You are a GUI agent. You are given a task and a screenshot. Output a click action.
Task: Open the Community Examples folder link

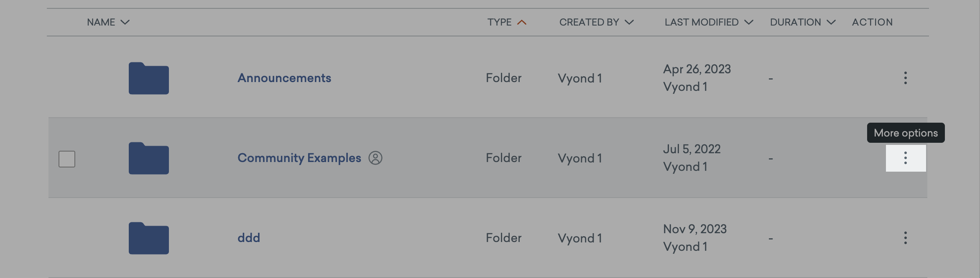pyautogui.click(x=299, y=158)
